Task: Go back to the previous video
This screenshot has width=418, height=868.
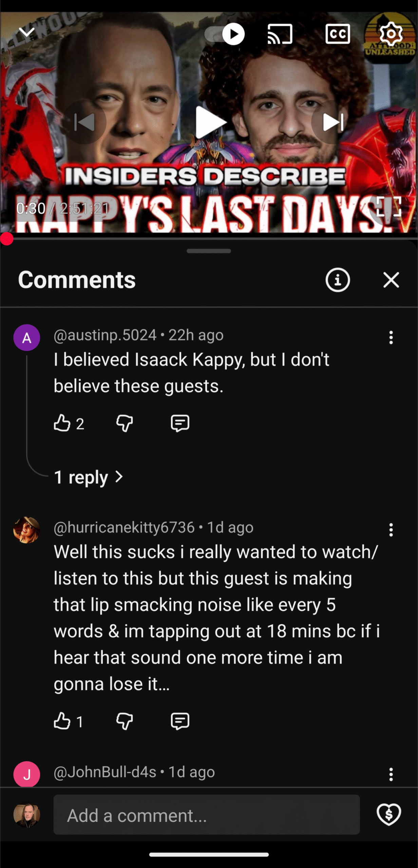Action: pyautogui.click(x=84, y=122)
